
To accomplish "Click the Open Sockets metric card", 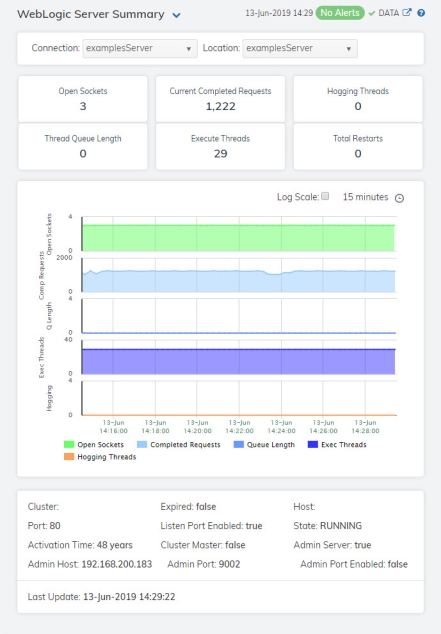I will point(83,99).
